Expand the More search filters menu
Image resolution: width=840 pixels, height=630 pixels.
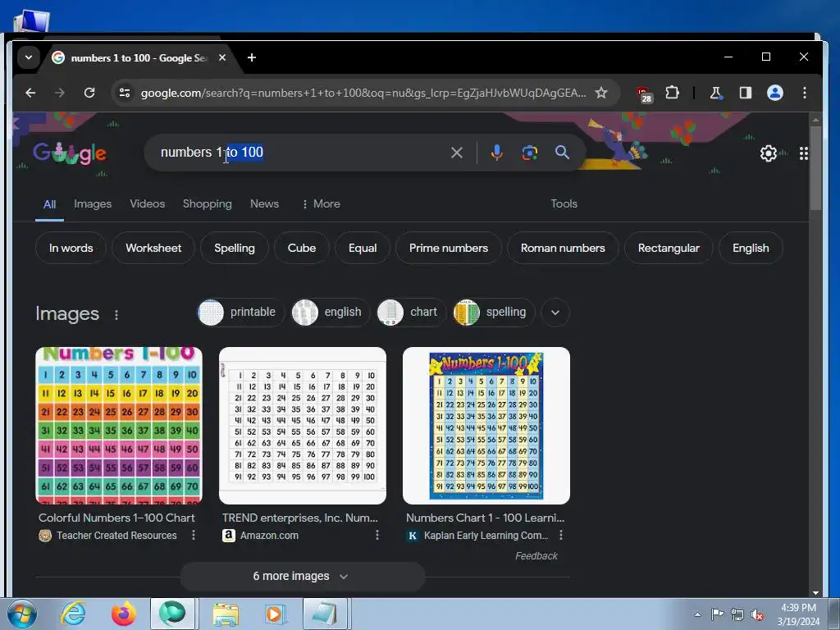(x=321, y=204)
